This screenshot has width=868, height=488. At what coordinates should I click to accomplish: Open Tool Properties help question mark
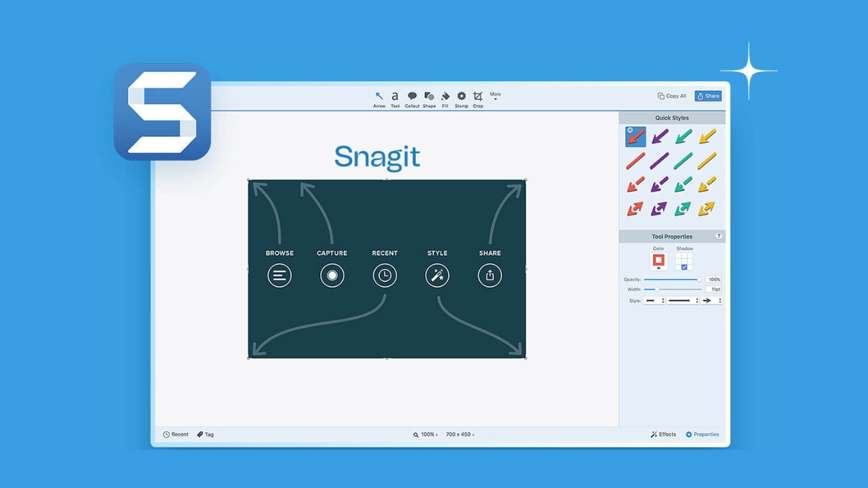tap(719, 237)
